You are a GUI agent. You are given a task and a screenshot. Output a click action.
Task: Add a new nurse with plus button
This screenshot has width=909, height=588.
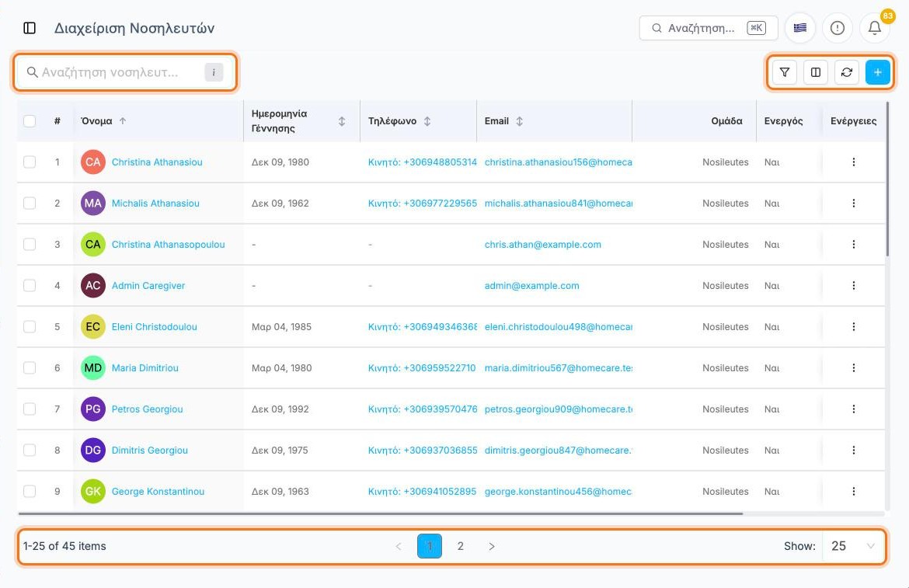878,72
